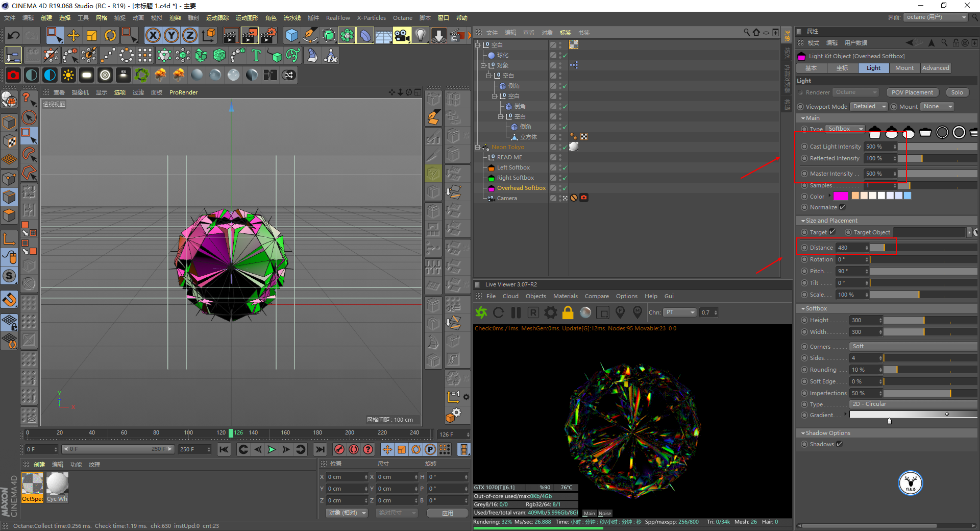
Task: Open the Materials menu in Live Viewer
Action: (x=566, y=296)
